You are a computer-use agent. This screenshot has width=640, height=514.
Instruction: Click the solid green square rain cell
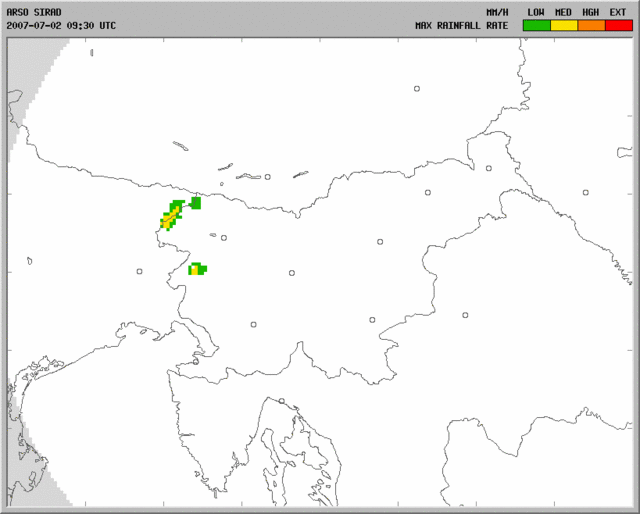click(196, 203)
